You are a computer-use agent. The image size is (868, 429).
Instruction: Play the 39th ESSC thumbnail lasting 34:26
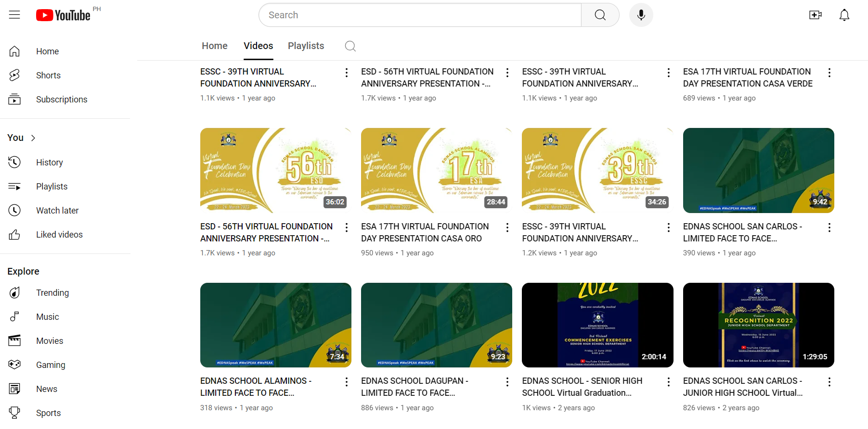(x=597, y=170)
